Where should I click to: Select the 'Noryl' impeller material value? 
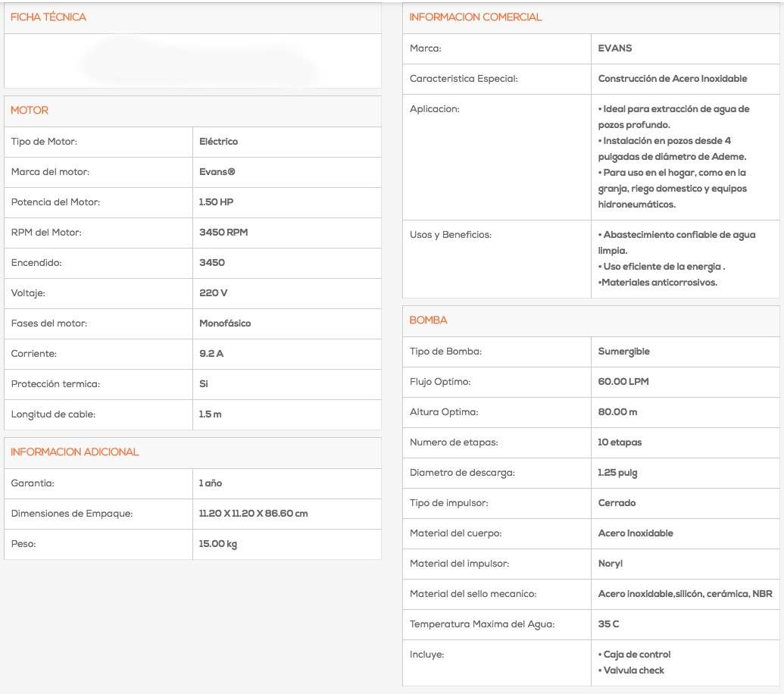point(611,564)
